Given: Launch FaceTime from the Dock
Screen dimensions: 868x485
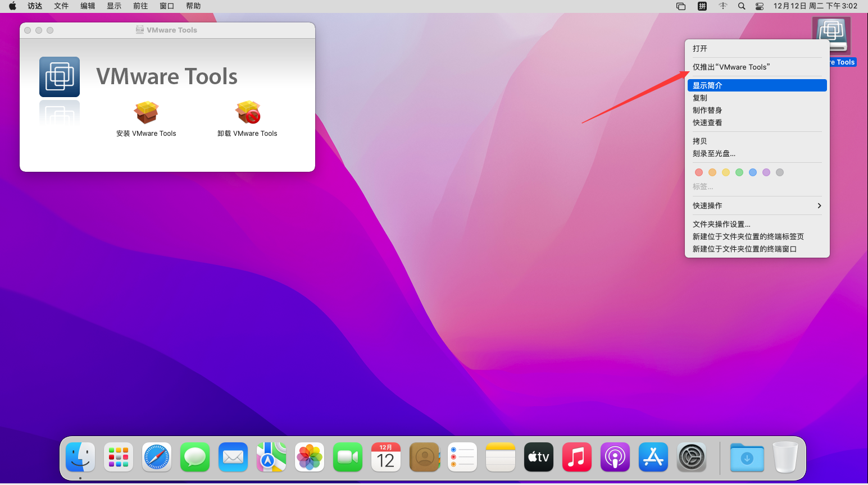Looking at the screenshot, I should pyautogui.click(x=348, y=457).
